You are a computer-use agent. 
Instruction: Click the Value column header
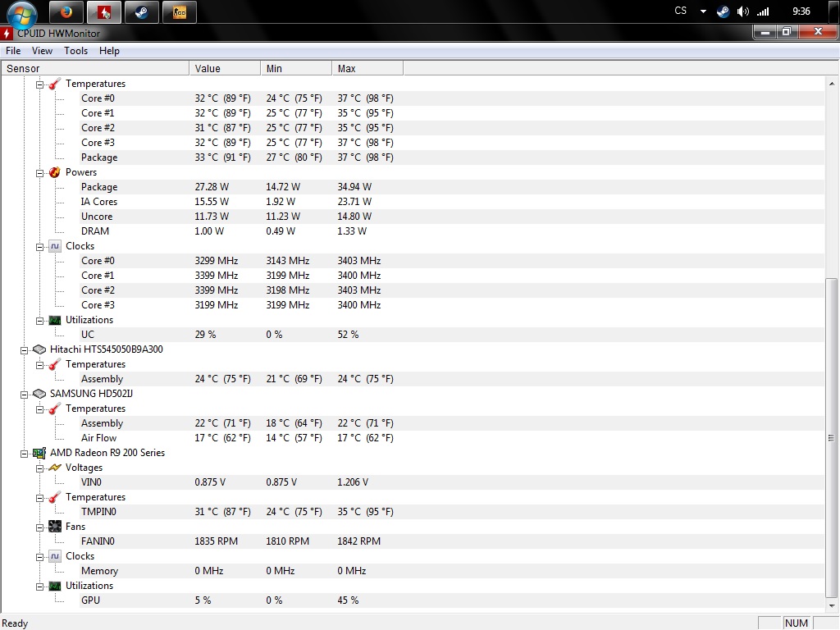coord(225,69)
